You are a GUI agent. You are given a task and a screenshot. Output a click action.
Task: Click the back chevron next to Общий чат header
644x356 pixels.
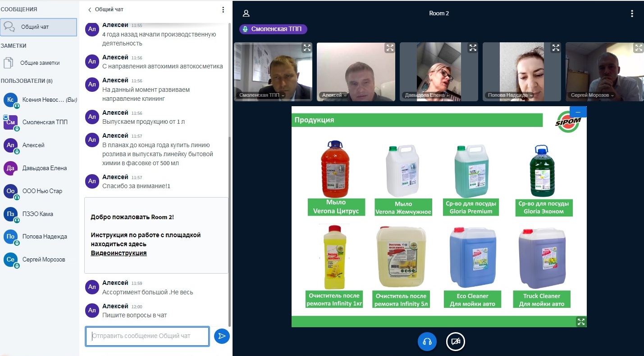pyautogui.click(x=90, y=9)
